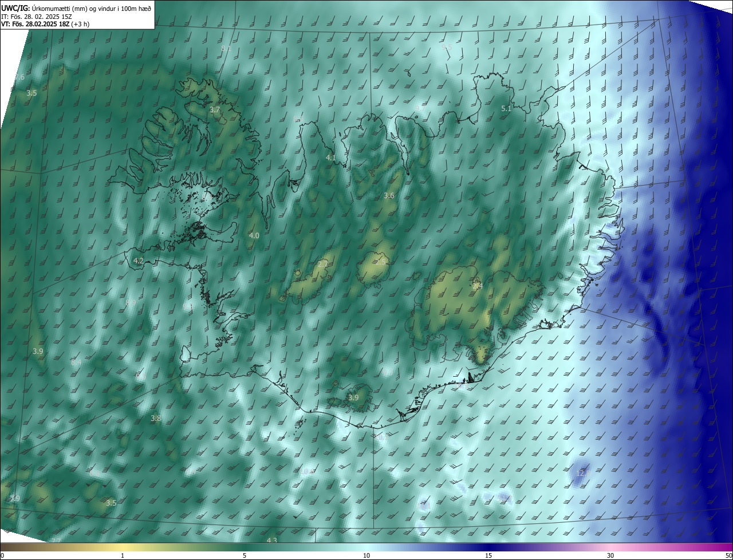The height and width of the screenshot is (560, 733).
Task: Click the colour scale label "5"
Action: point(245,555)
